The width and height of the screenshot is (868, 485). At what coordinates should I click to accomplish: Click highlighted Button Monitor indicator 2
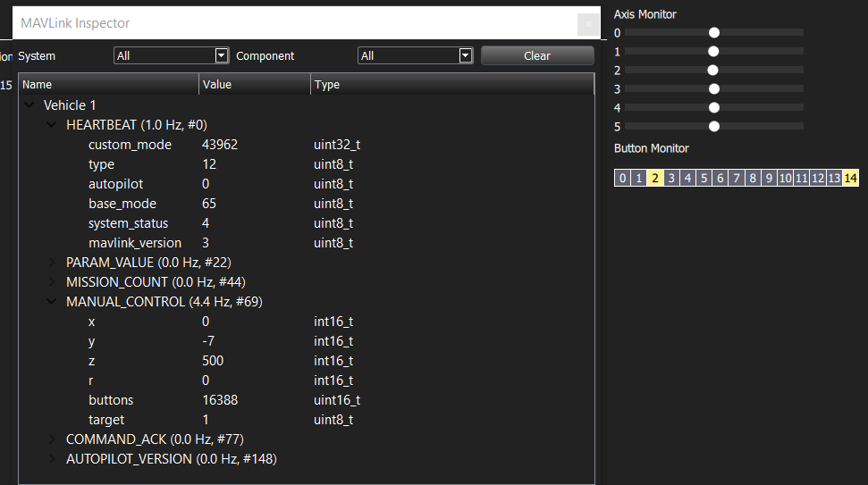click(x=655, y=178)
